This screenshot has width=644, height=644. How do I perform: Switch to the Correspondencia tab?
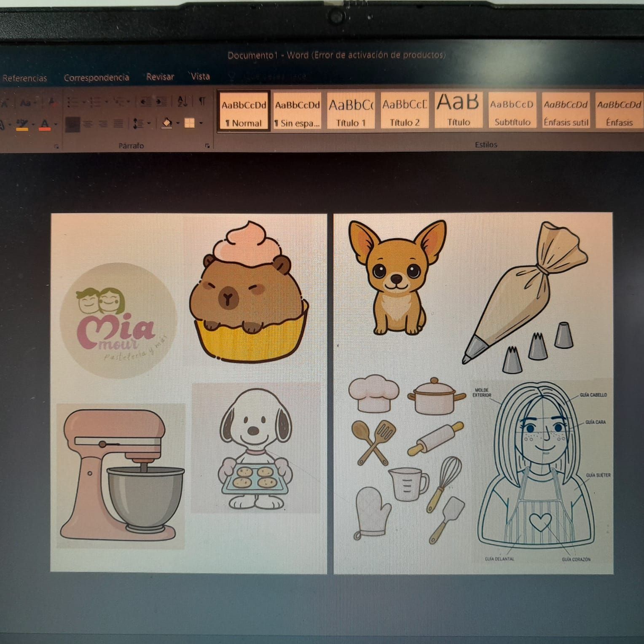(97, 78)
